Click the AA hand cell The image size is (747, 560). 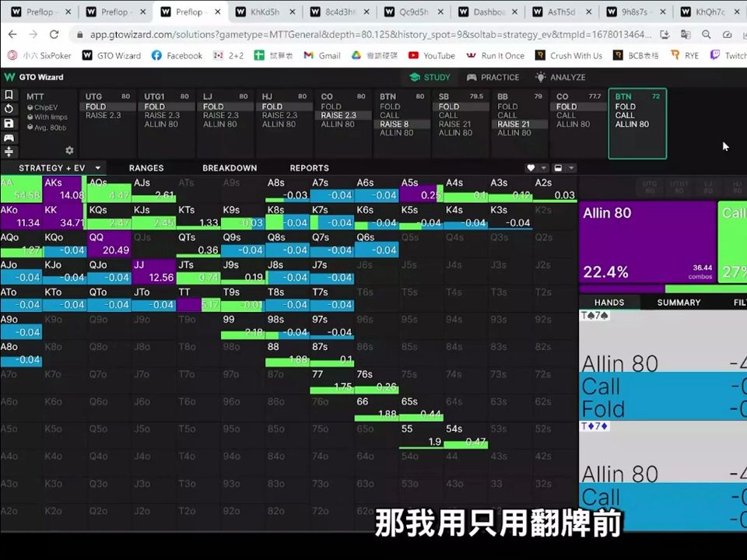(21, 189)
